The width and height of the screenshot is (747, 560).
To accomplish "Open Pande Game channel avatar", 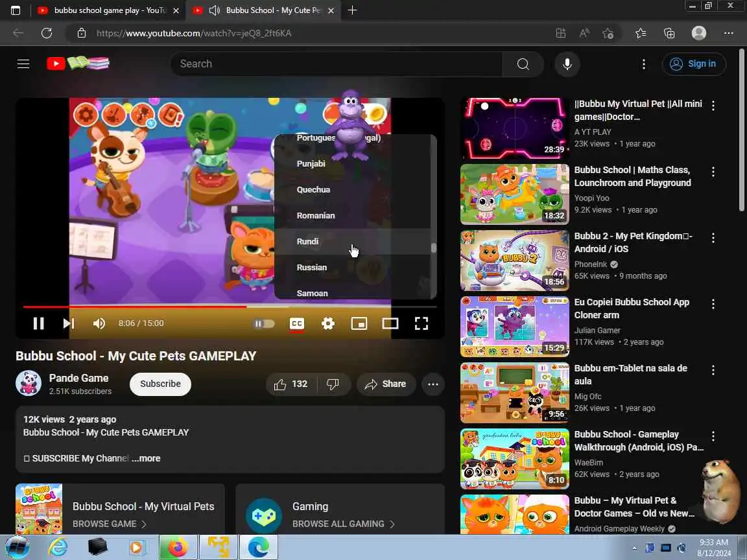I will tap(29, 383).
